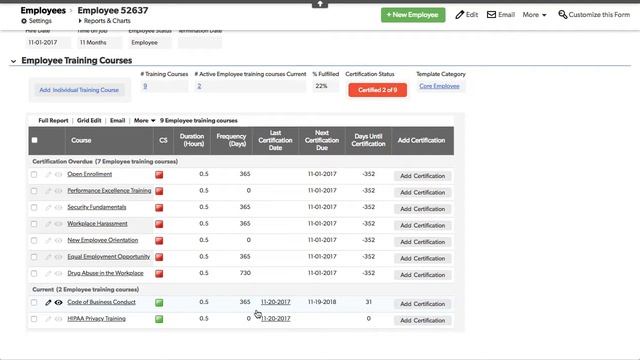Click the red status square for New Employee Orientation
The height and width of the screenshot is (360, 640).
pyautogui.click(x=159, y=240)
